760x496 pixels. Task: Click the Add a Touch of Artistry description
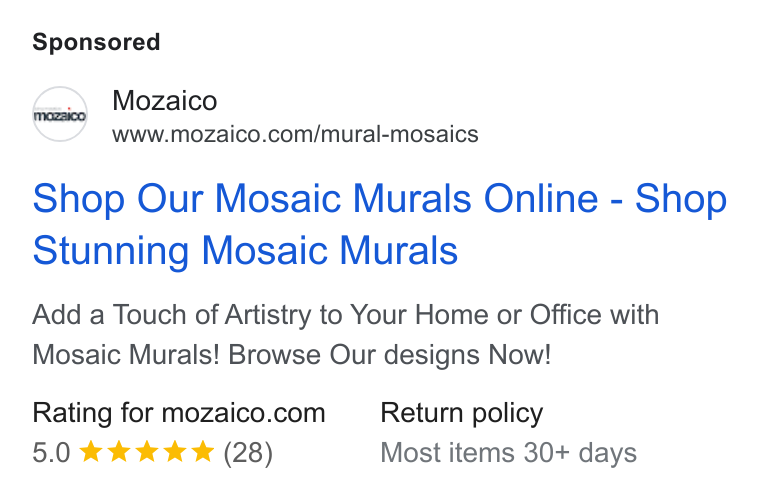[346, 335]
